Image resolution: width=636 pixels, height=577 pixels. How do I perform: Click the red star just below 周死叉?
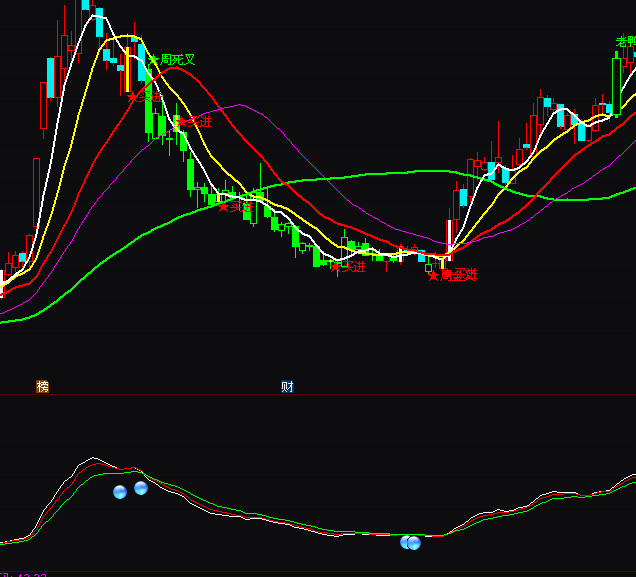(x=132, y=97)
